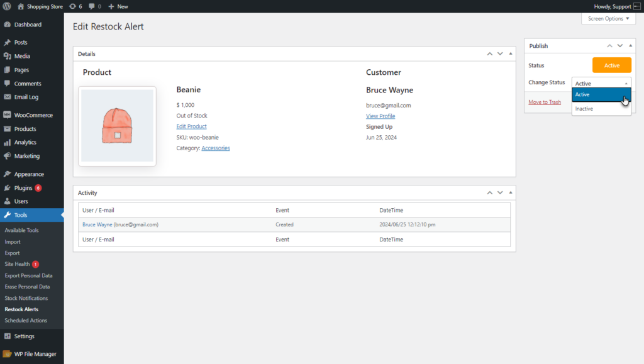644x364 pixels.
Task: Click the Out of Stock text
Action: pos(192,116)
